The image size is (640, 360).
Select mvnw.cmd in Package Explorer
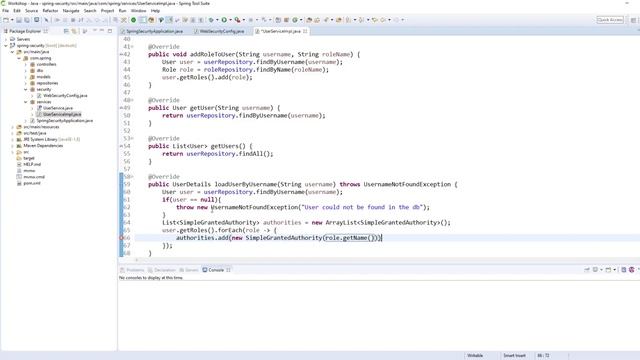coord(34,177)
